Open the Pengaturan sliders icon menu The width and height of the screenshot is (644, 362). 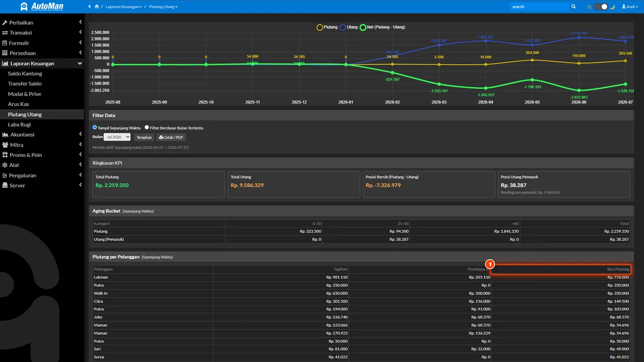(x=42, y=175)
